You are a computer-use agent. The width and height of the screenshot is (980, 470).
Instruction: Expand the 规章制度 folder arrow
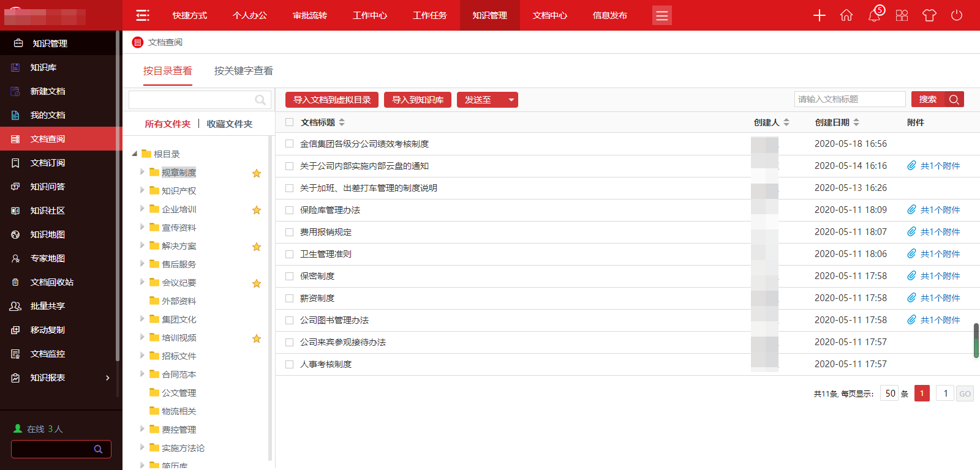(x=143, y=172)
